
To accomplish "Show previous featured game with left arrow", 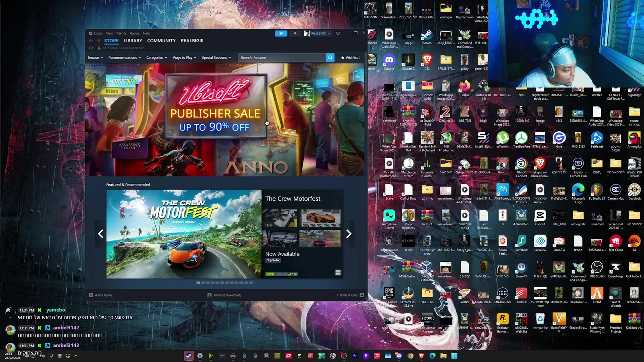I will click(101, 234).
